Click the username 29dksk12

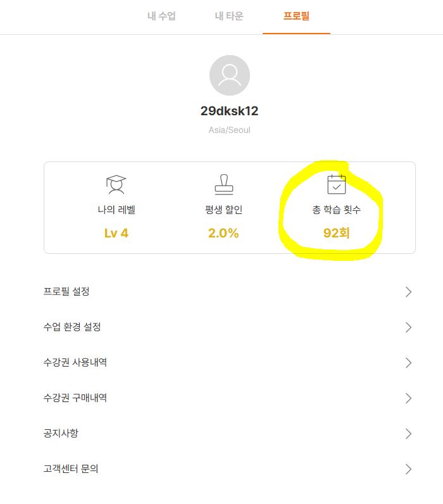coord(229,111)
